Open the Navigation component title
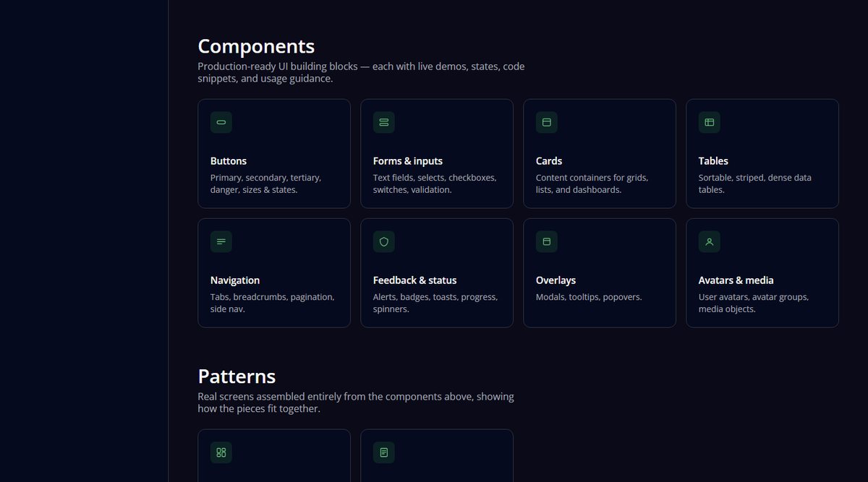 (235, 280)
